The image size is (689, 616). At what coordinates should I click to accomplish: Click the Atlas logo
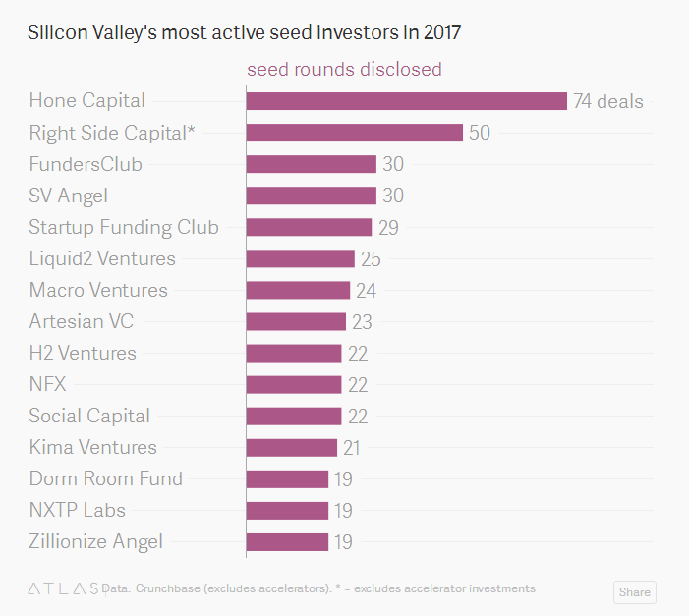point(63,588)
